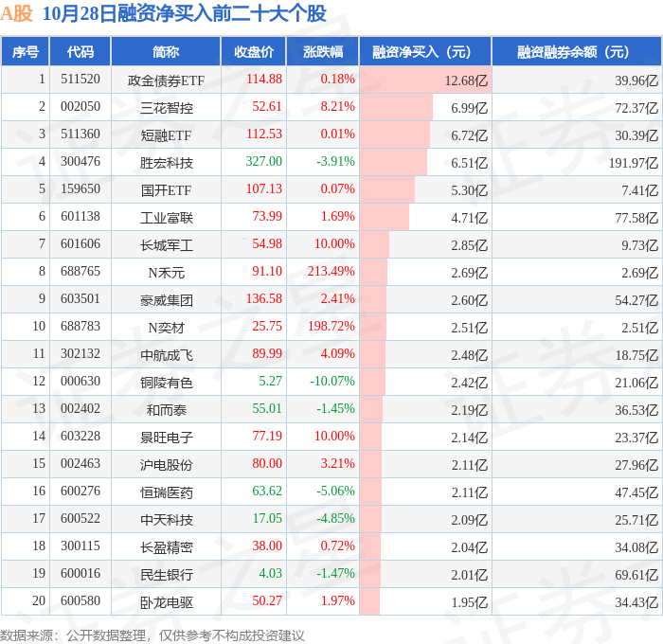Click the page title 10月28日融资净买入前二十大个股
The height and width of the screenshot is (644, 663).
(x=185, y=13)
